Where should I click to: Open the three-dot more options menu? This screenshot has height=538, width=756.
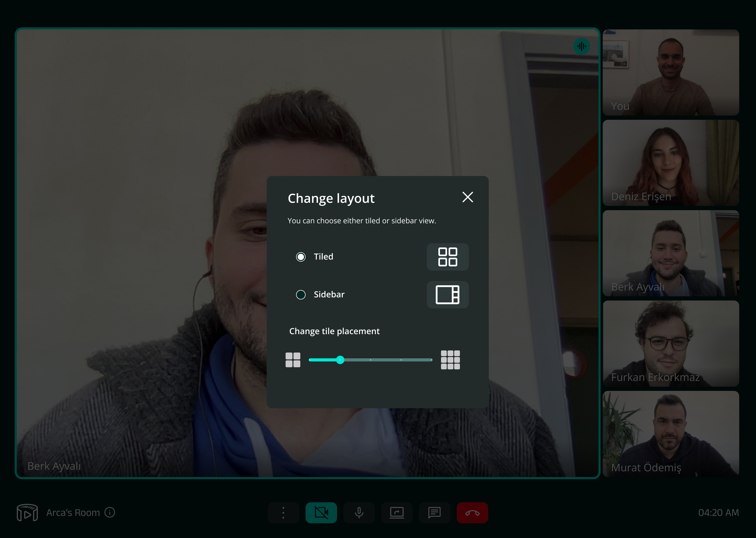[x=283, y=513]
